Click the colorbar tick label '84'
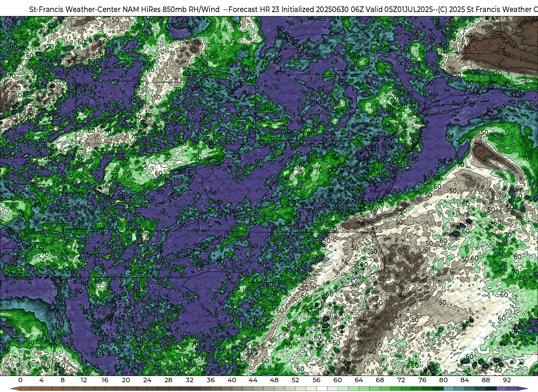The width and height of the screenshot is (538, 392). point(465,380)
